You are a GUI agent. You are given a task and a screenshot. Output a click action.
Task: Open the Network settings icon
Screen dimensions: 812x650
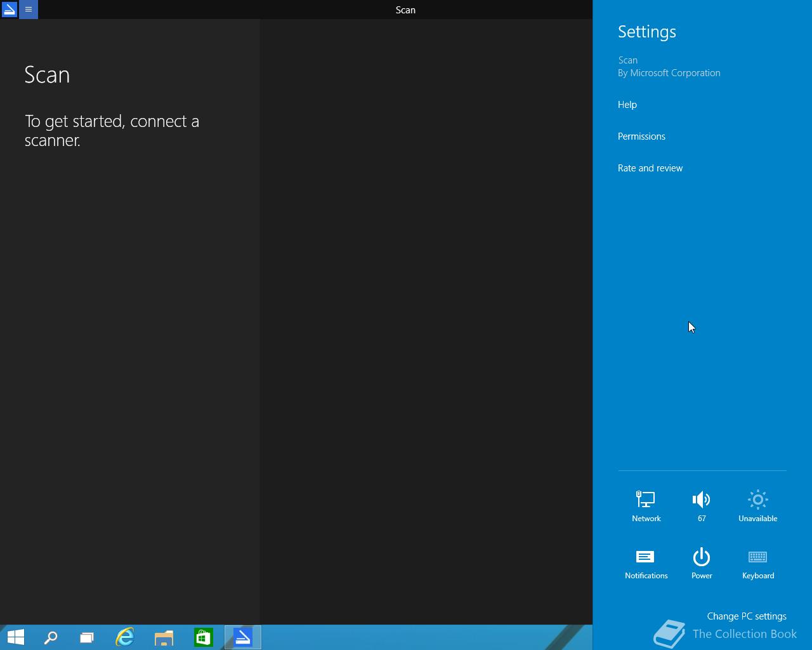tap(646, 506)
